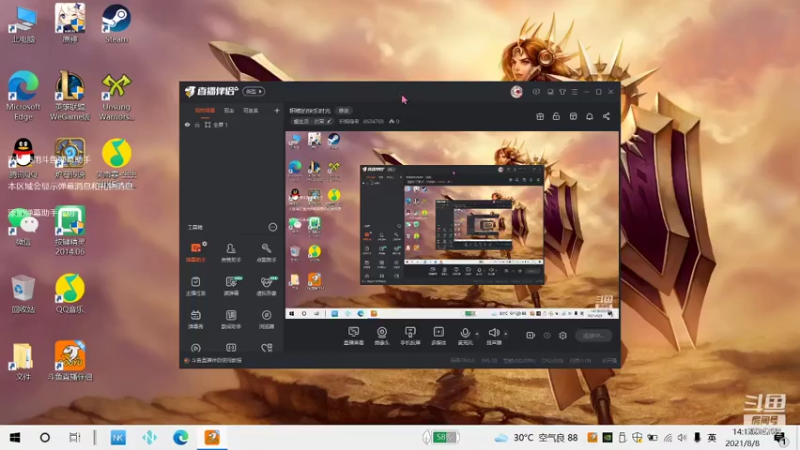Click the screen icon in the title bar
This screenshot has width=800, height=450.
(550, 92)
